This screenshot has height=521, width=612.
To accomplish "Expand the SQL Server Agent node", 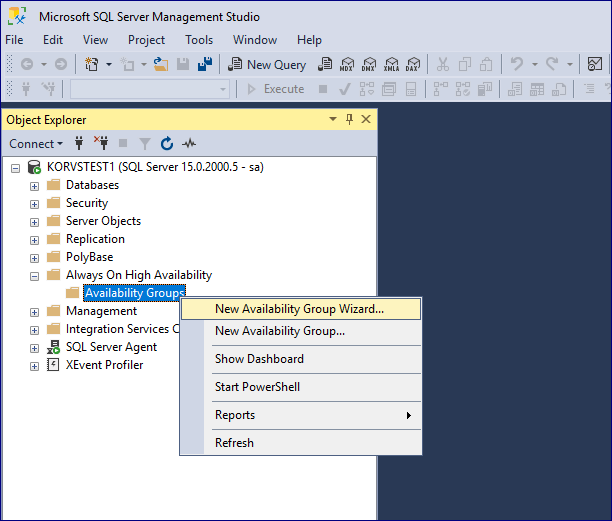I will pyautogui.click(x=34, y=348).
